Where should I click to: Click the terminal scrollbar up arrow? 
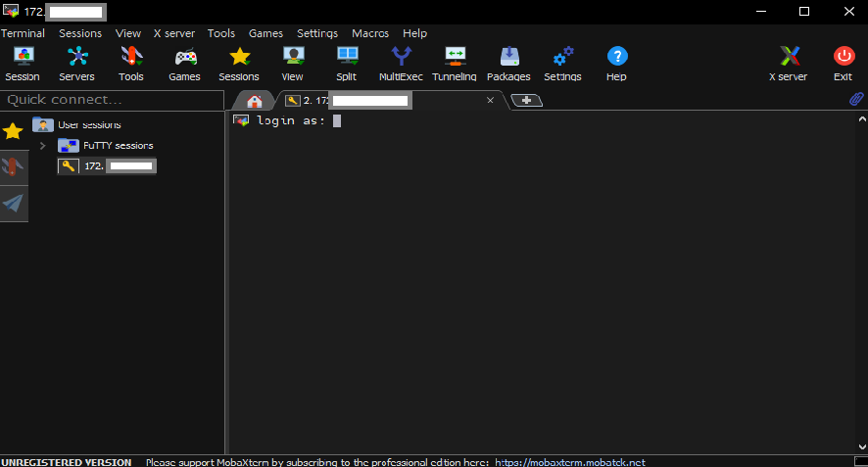point(862,118)
